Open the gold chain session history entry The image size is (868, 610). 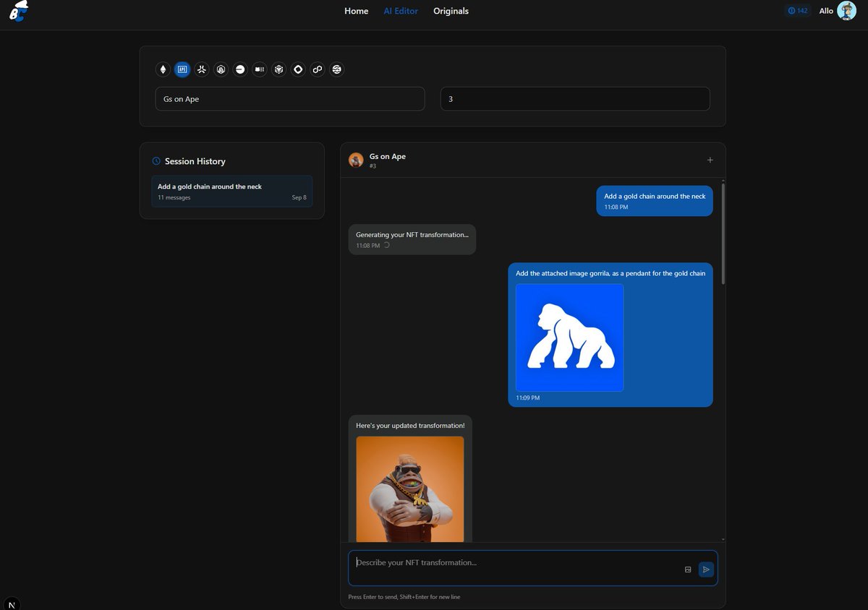point(232,192)
